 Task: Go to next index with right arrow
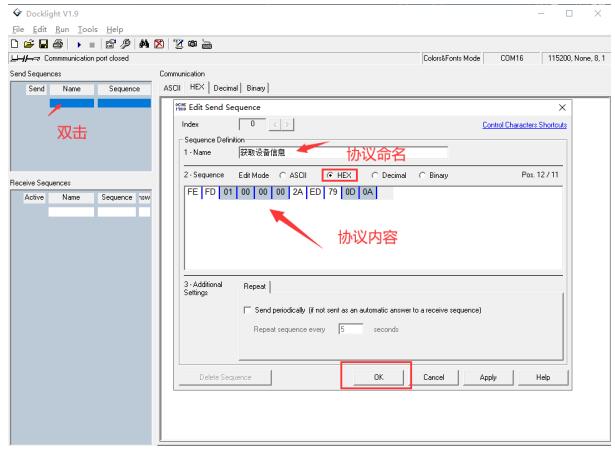coord(287,125)
